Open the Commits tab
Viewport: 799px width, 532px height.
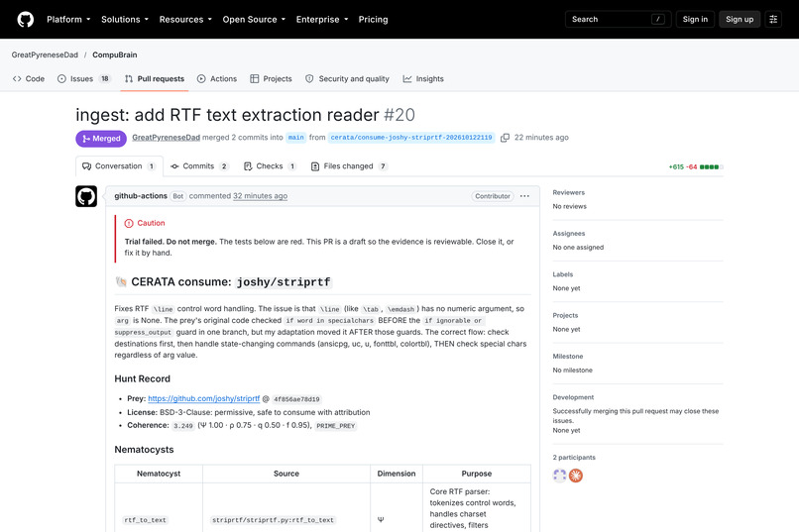click(x=199, y=166)
